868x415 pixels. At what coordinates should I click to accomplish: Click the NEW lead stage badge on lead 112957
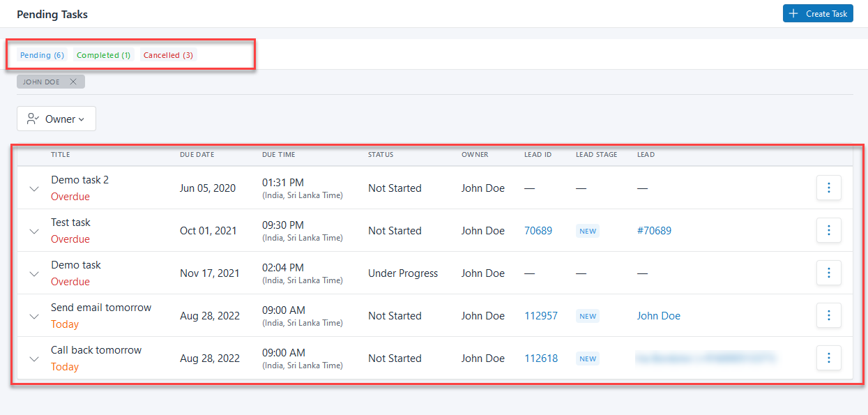tap(587, 315)
